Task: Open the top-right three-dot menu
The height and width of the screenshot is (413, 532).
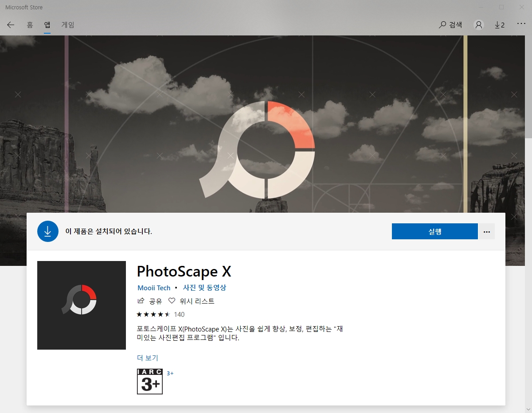Action: pyautogui.click(x=521, y=24)
